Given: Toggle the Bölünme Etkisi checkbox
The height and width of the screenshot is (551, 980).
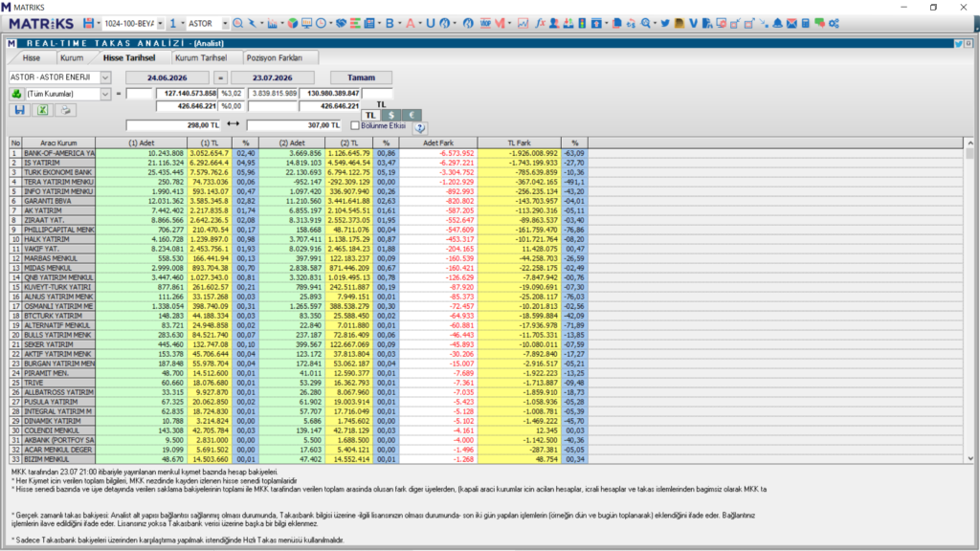Looking at the screenshot, I should [x=354, y=125].
